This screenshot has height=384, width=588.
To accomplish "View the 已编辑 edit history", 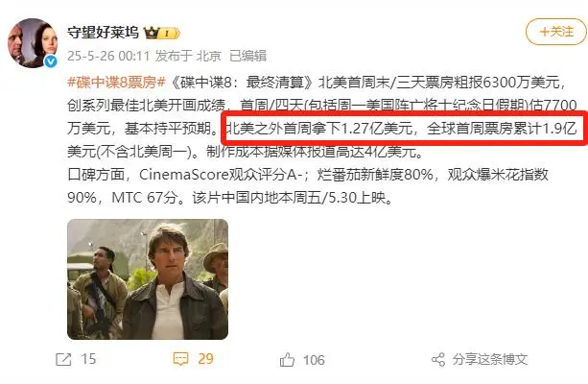I will click(x=247, y=56).
